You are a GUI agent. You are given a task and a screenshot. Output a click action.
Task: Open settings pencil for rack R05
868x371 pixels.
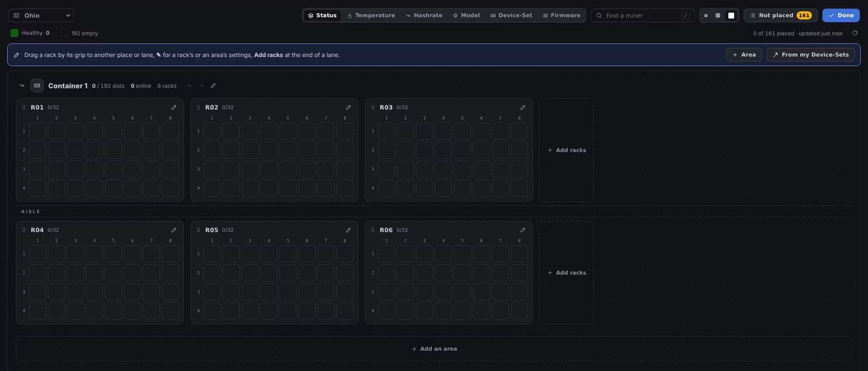point(348,230)
